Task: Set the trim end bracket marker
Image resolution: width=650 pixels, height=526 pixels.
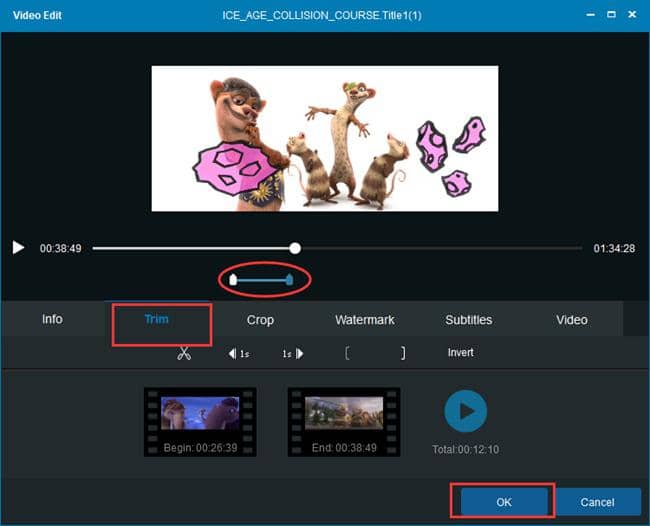Action: [x=403, y=353]
